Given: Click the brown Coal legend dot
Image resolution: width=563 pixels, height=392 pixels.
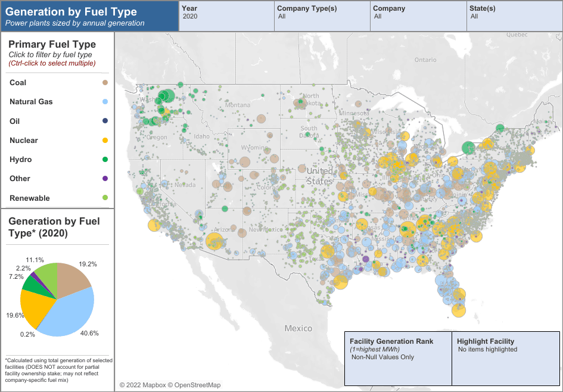Looking at the screenshot, I should (105, 83).
